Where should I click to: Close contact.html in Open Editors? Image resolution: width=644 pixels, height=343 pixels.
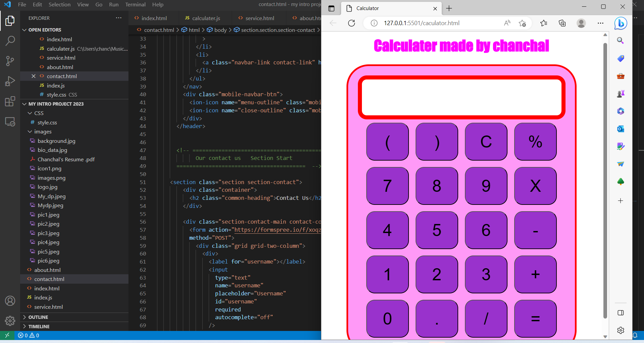coord(34,76)
